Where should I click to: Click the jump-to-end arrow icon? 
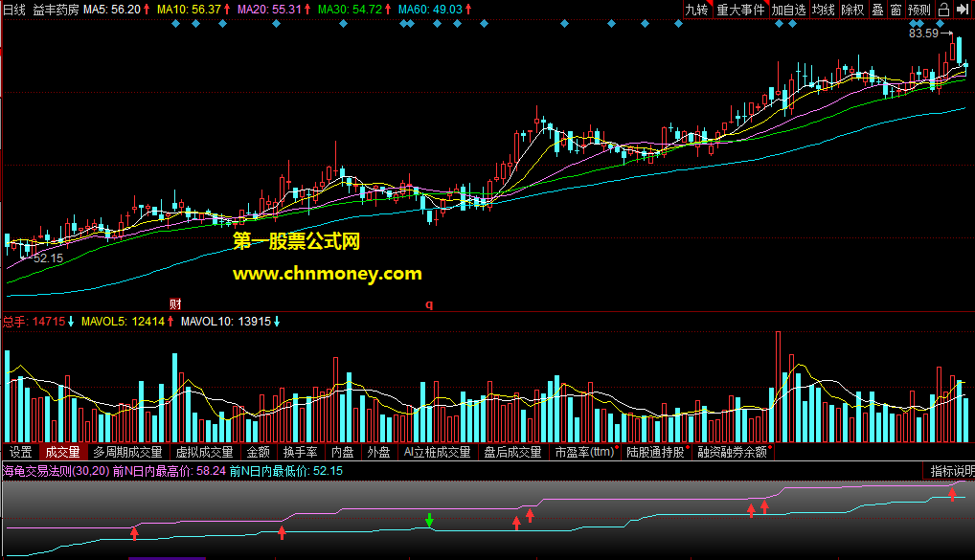(964, 10)
